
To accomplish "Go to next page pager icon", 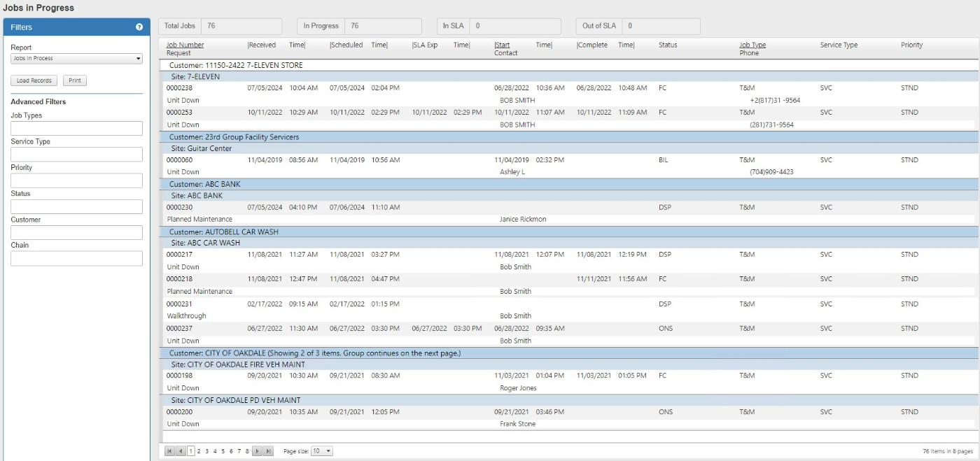I will click(257, 451).
